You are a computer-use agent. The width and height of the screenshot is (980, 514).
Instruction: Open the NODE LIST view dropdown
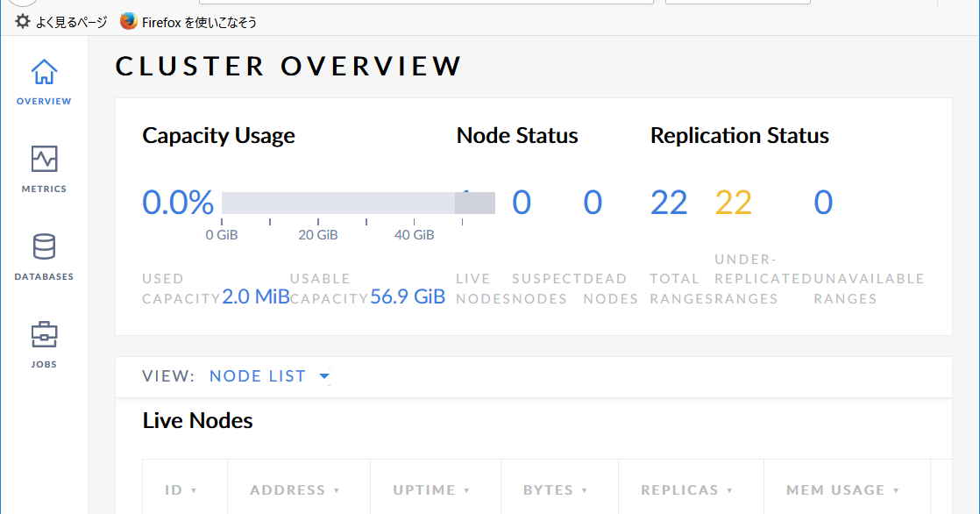click(269, 375)
